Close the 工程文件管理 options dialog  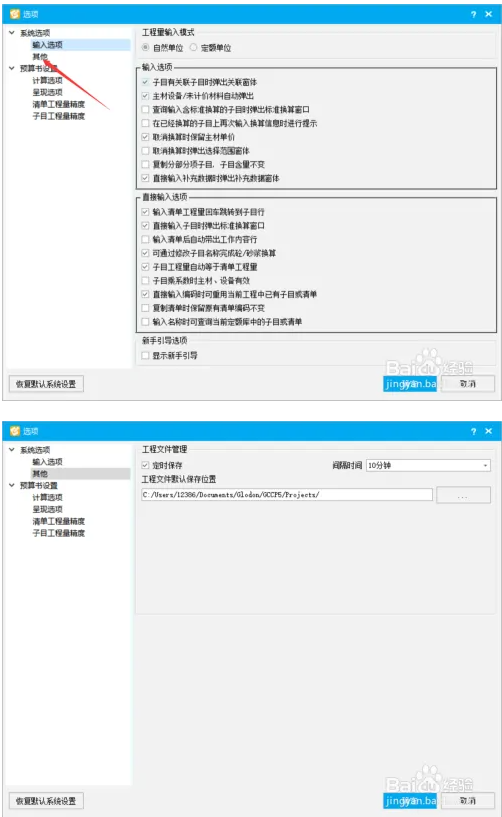pos(488,431)
